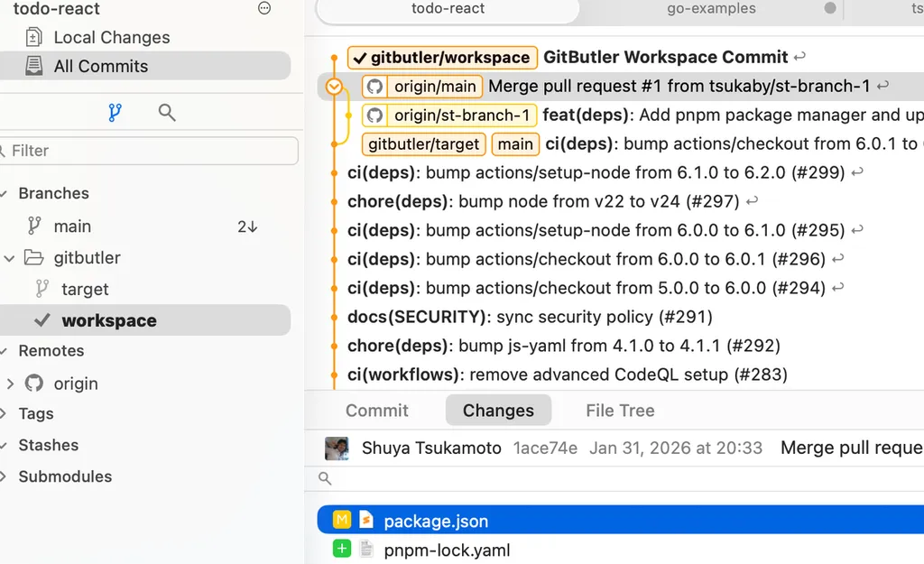Viewport: 924px width, 564px height.
Task: Switch to the File Tree tab
Action: [x=620, y=411]
